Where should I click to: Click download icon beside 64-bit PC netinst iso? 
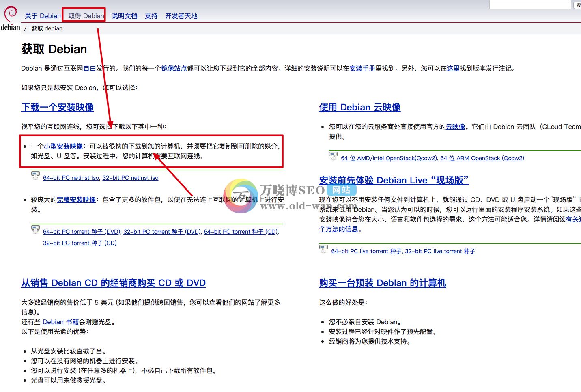[36, 176]
